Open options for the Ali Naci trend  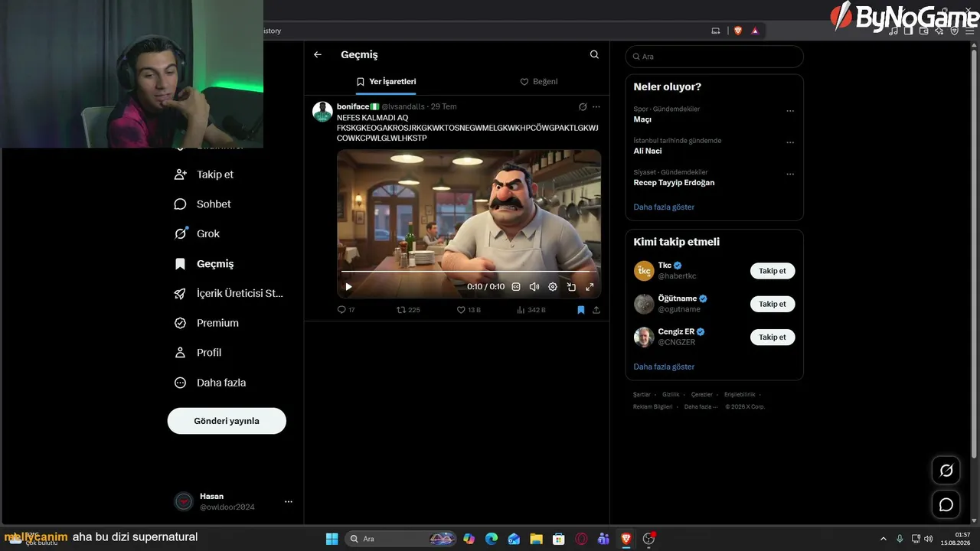pos(790,142)
